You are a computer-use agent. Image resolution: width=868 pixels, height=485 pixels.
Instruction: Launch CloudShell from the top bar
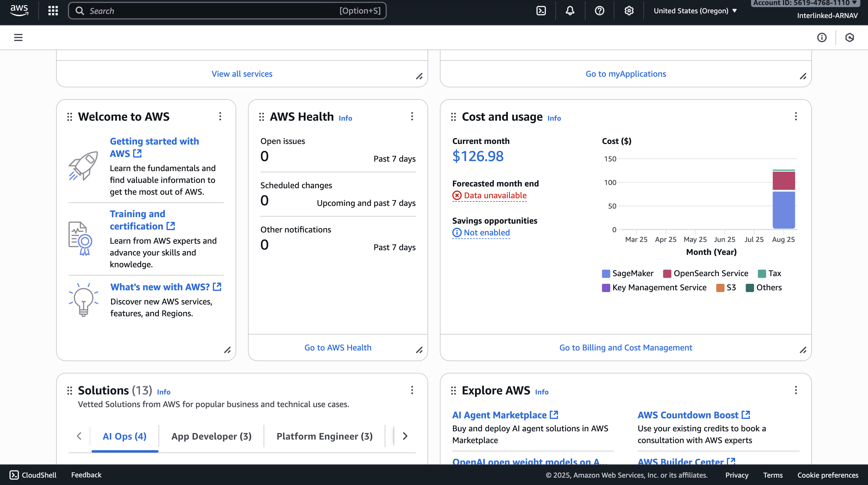[x=541, y=11]
